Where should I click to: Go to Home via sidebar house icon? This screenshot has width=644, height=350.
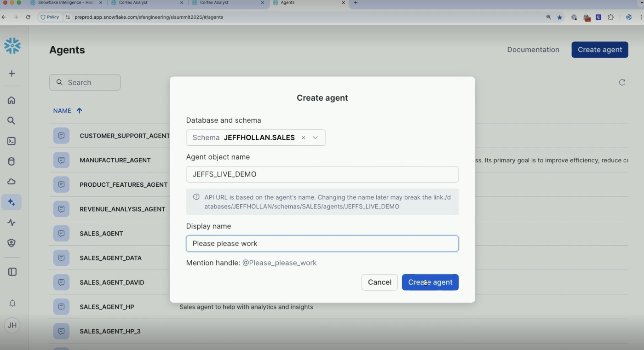tap(11, 100)
